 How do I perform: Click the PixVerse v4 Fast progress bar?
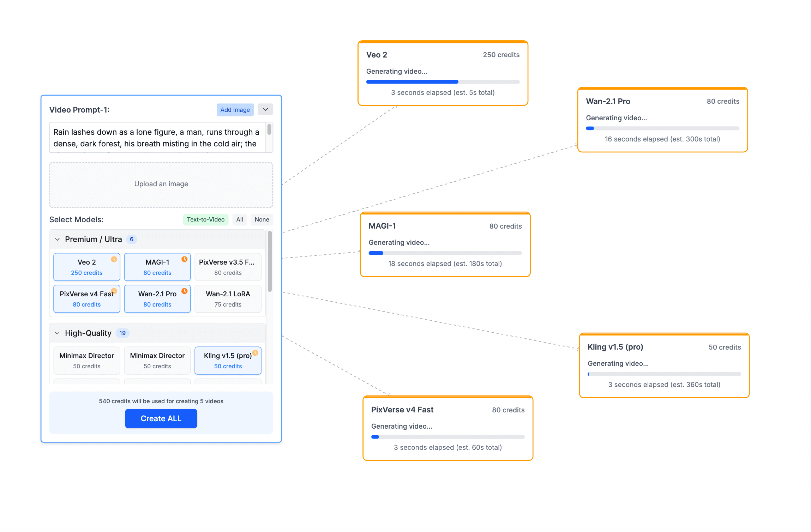448,437
